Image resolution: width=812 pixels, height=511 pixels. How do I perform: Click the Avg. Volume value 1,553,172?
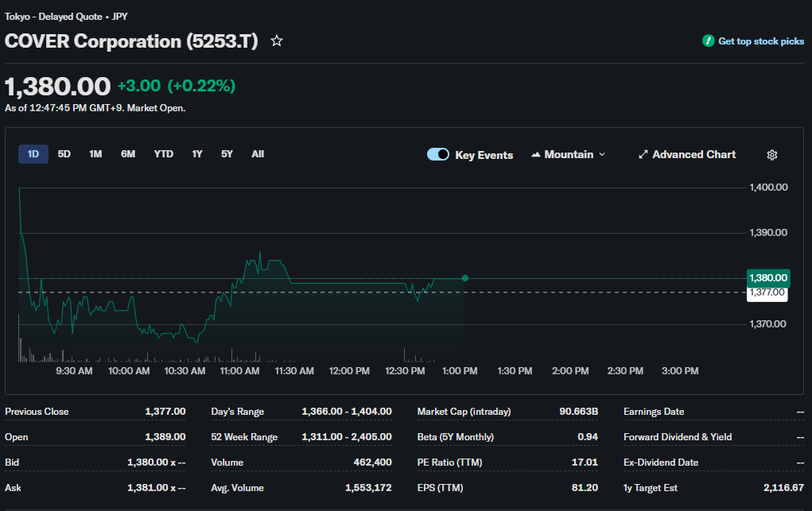(x=368, y=488)
